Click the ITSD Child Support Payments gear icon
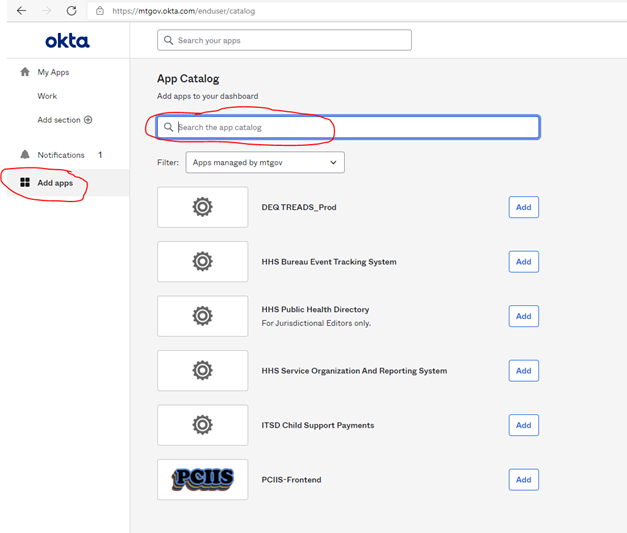Image resolution: width=627 pixels, height=533 pixels. (x=202, y=425)
